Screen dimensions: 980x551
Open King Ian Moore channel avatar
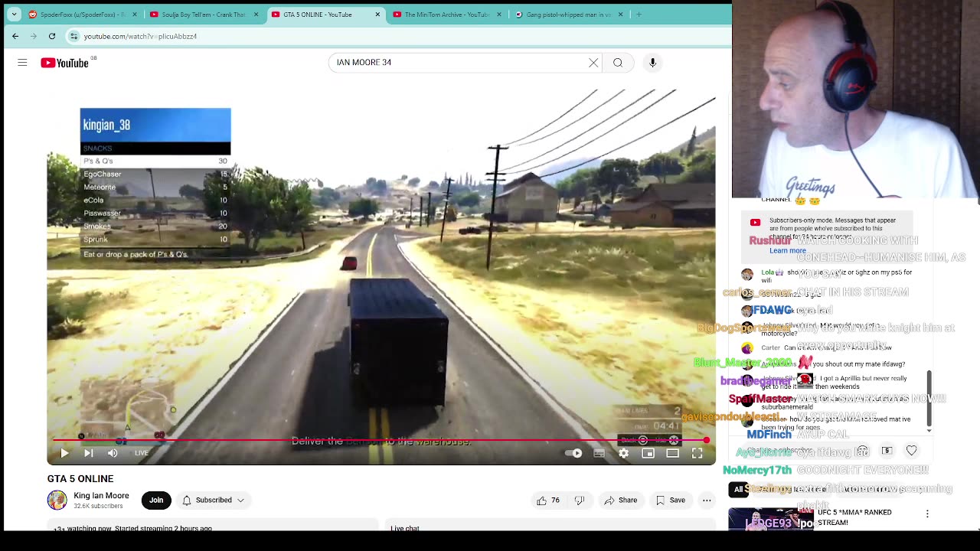click(x=57, y=500)
